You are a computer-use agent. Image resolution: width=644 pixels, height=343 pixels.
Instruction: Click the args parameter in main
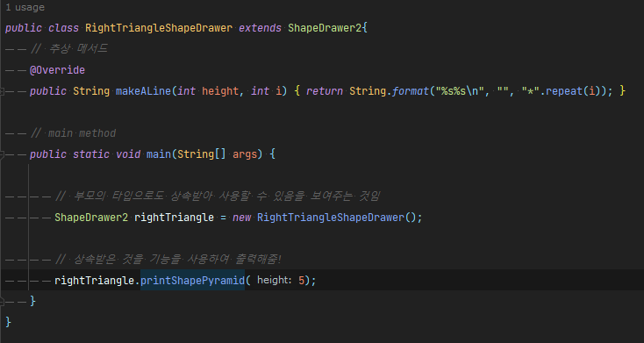click(x=245, y=154)
